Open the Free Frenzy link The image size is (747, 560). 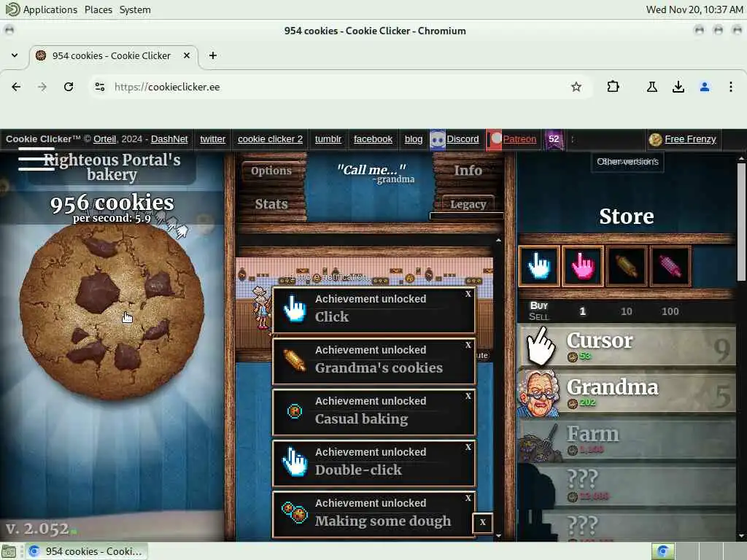click(690, 139)
